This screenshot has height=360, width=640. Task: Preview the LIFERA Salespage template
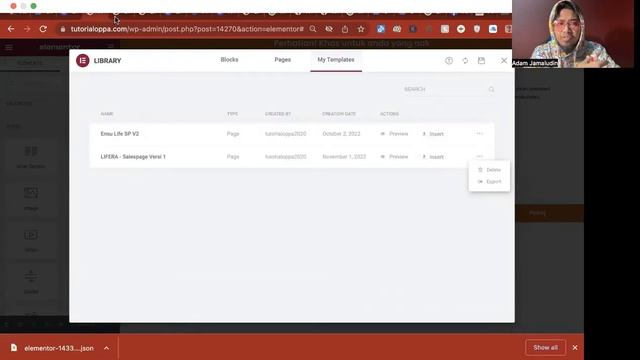coord(394,157)
